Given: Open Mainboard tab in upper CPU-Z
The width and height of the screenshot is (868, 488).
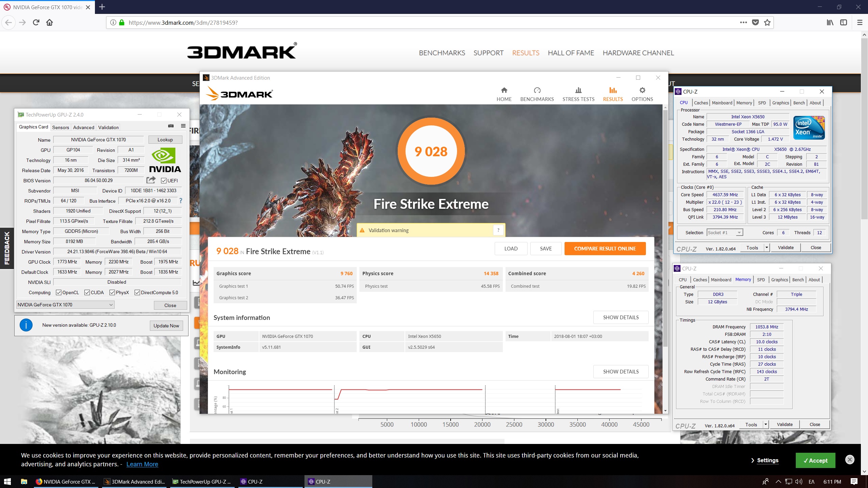Looking at the screenshot, I should [722, 103].
